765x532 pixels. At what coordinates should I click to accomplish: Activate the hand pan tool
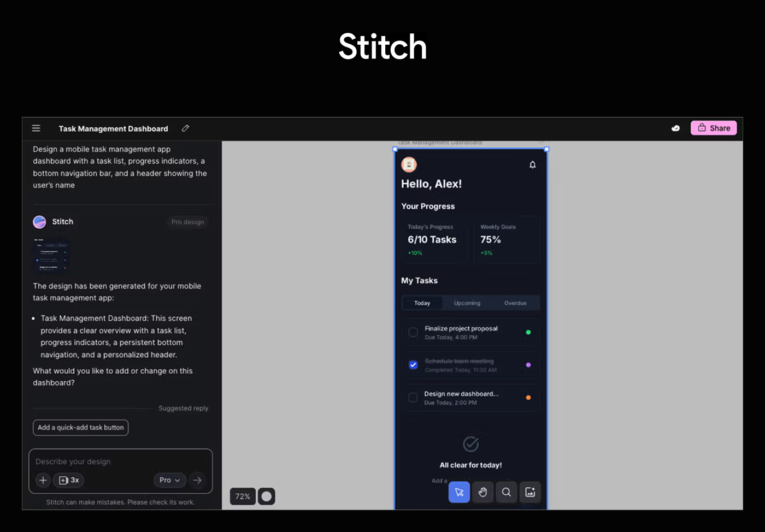pos(482,492)
